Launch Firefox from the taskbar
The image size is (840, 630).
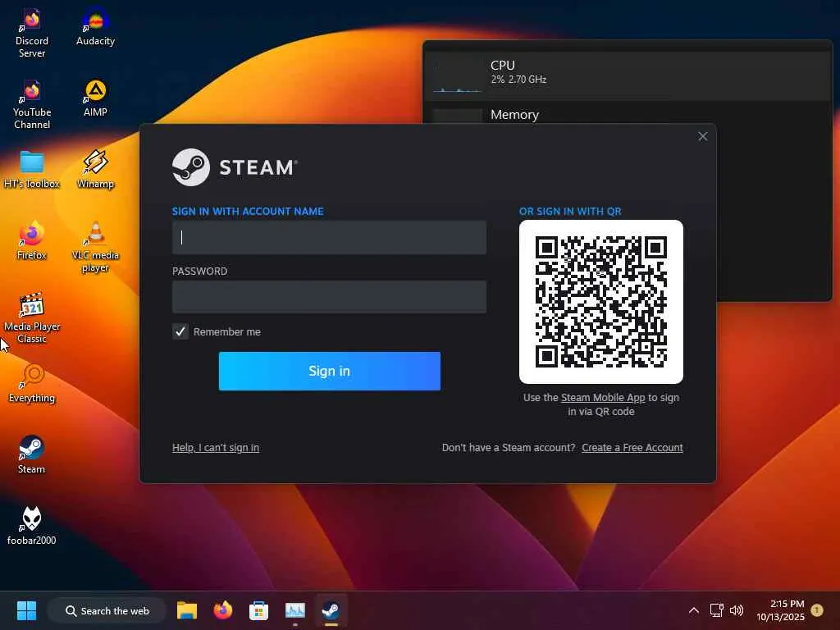(223, 610)
